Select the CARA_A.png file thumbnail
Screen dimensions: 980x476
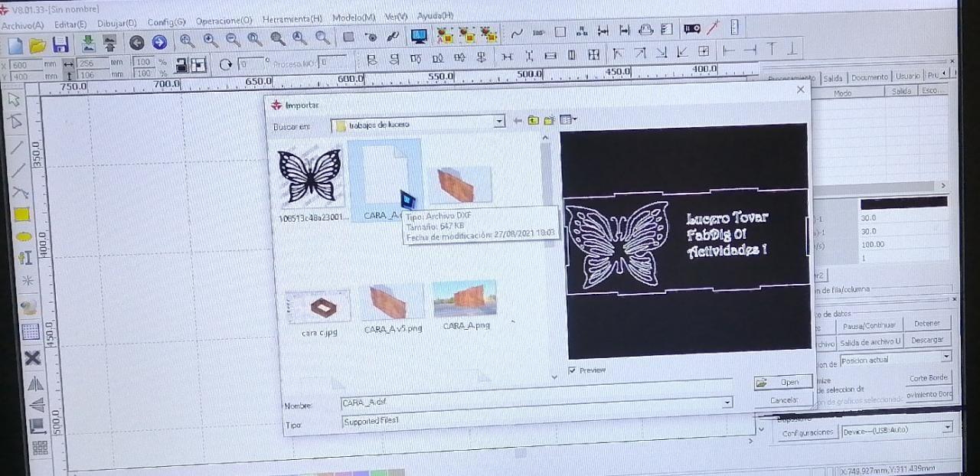pyautogui.click(x=464, y=298)
